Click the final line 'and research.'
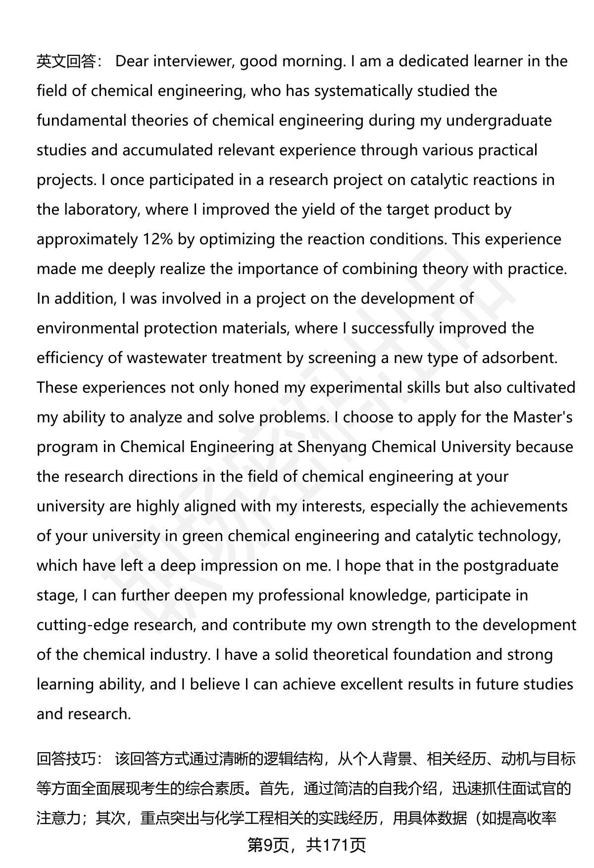The image size is (594, 868). click(84, 714)
